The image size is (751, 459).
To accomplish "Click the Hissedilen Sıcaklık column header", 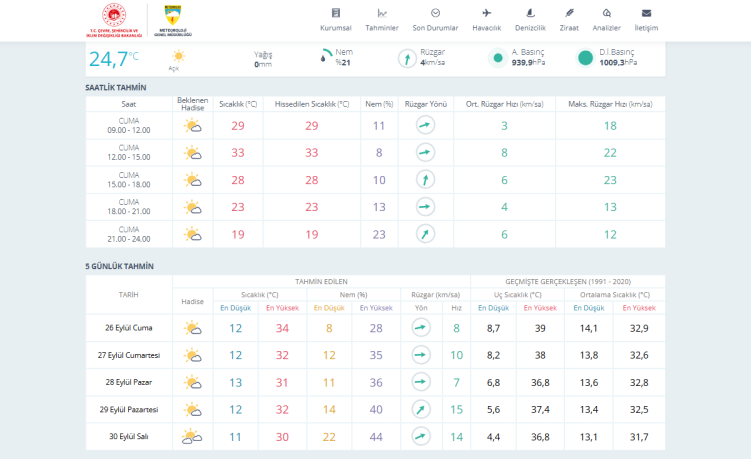I will tap(312, 104).
